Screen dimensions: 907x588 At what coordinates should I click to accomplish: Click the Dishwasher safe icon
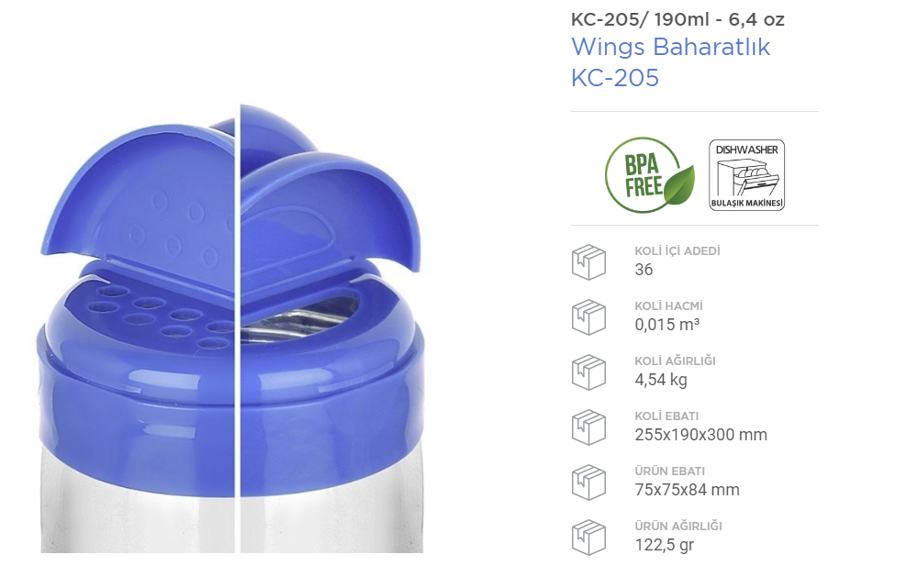point(746,174)
